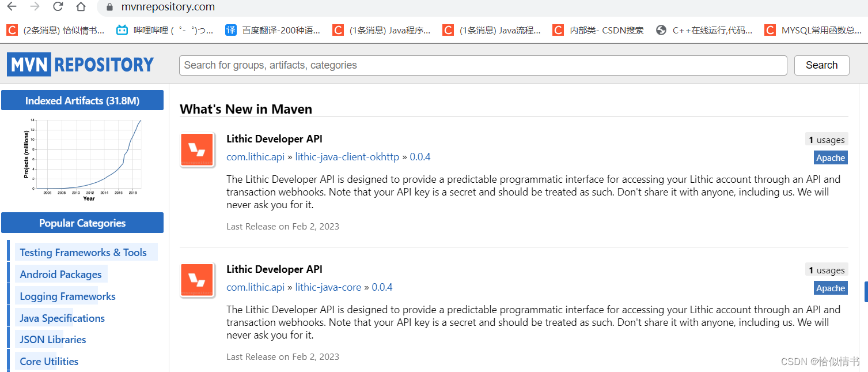Click the MVN Repository logo

79,64
